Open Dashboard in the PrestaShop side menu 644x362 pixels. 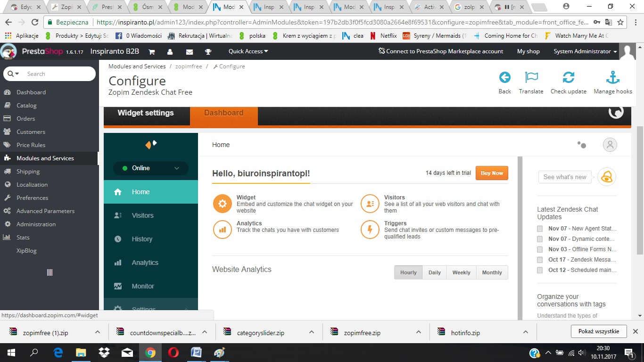31,92
